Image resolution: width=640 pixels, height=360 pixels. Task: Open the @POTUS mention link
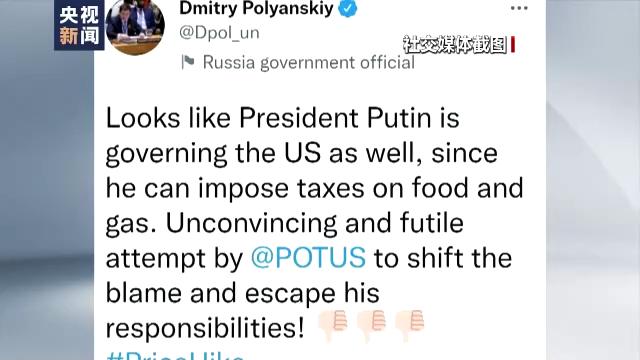[308, 258]
